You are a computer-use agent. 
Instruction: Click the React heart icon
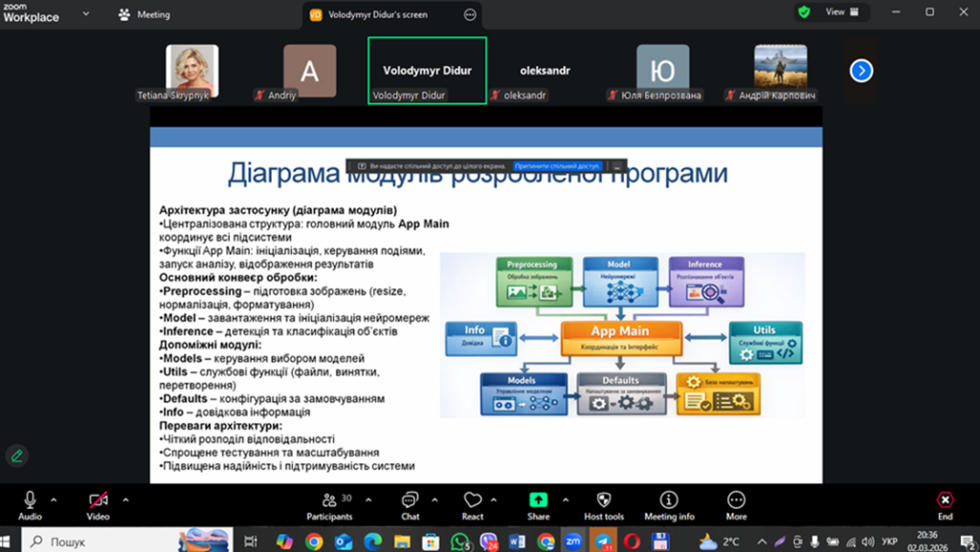point(473,500)
